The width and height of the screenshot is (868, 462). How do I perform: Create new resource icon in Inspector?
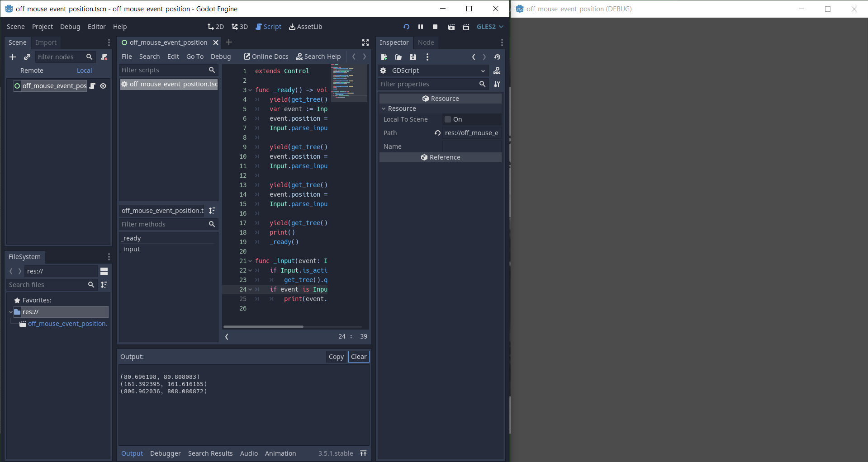point(384,57)
